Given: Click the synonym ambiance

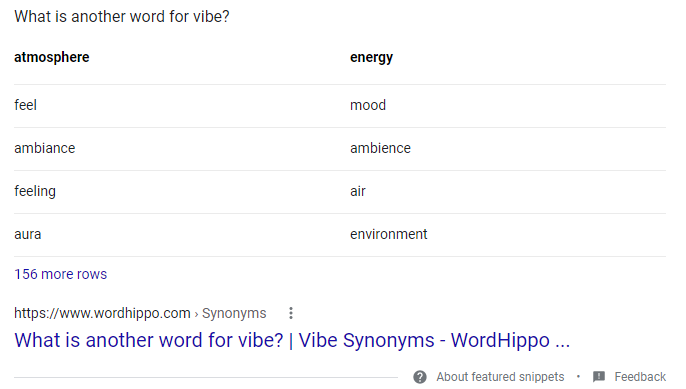Looking at the screenshot, I should tap(45, 148).
